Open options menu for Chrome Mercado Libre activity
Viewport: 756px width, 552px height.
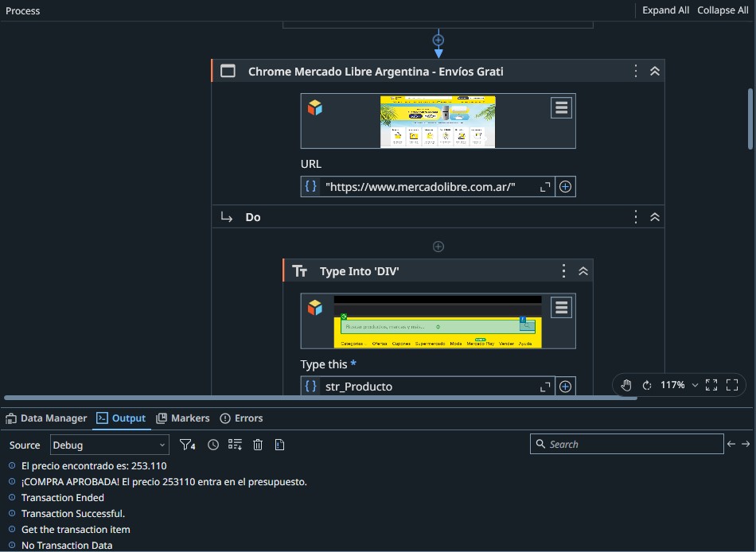(x=636, y=71)
